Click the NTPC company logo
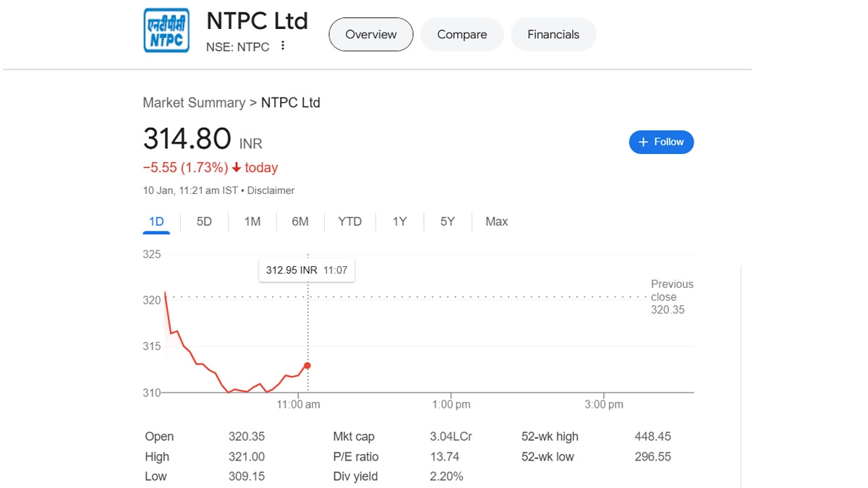The height and width of the screenshot is (488, 868). [166, 30]
